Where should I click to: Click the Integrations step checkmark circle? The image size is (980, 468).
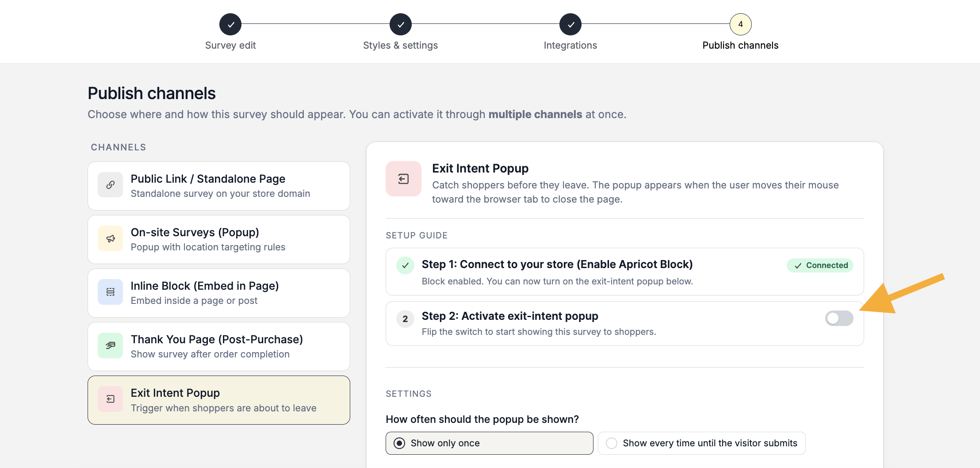(570, 24)
